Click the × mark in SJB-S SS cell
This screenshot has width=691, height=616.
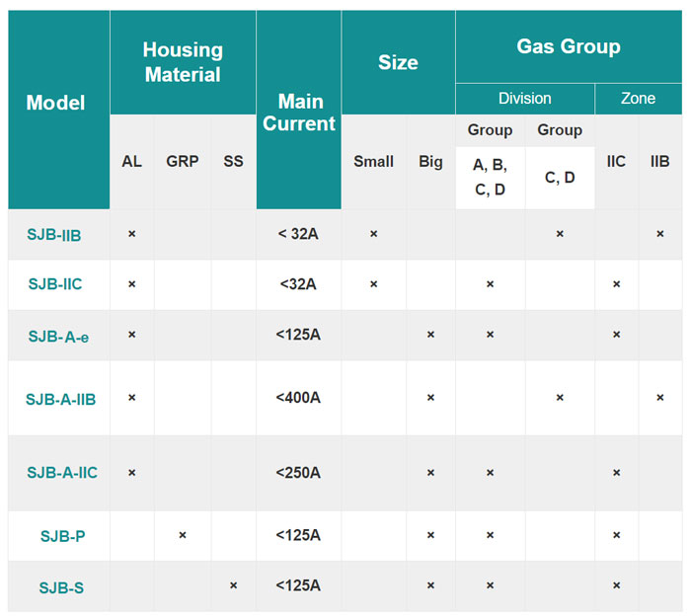pyautogui.click(x=233, y=585)
